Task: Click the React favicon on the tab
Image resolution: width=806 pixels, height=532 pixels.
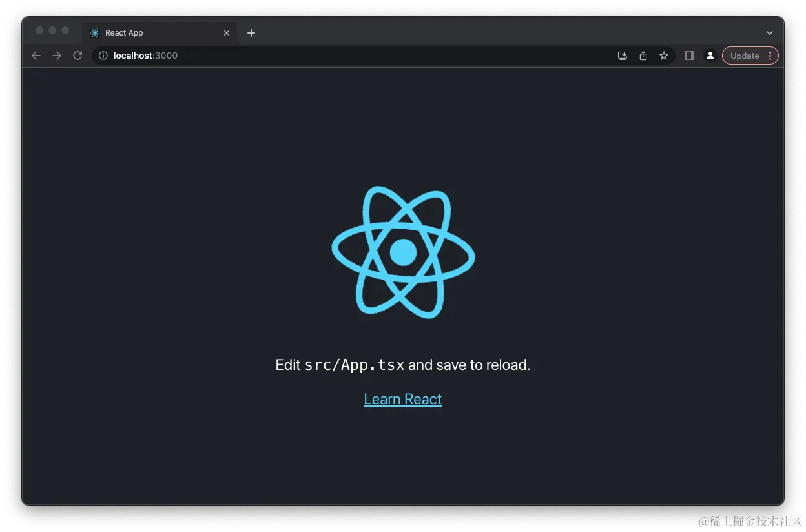Action: (x=95, y=33)
